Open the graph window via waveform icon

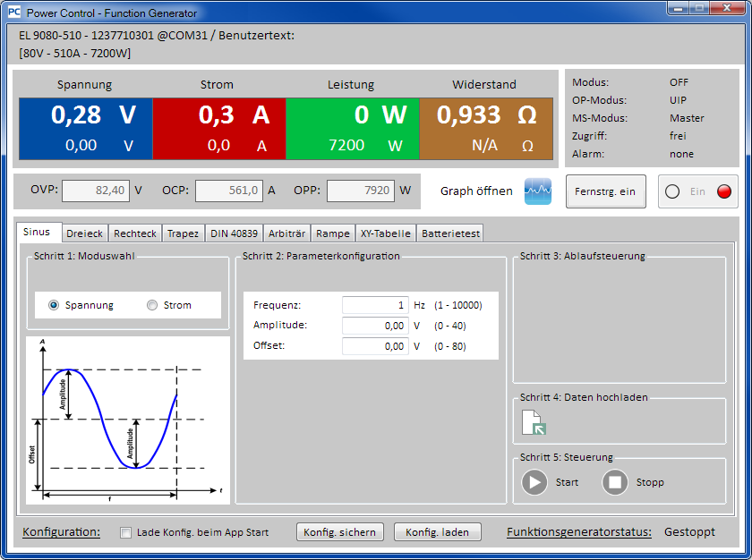[538, 191]
